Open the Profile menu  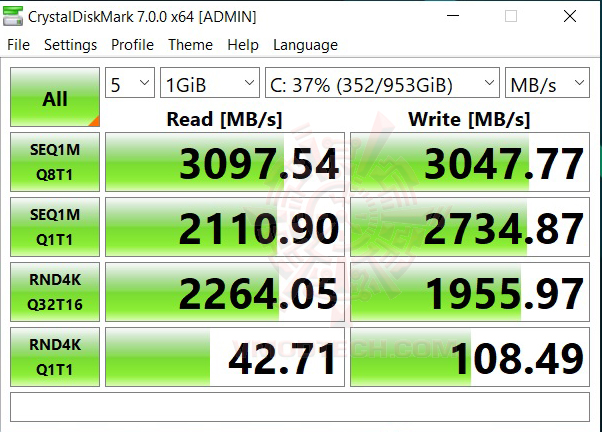(x=132, y=45)
